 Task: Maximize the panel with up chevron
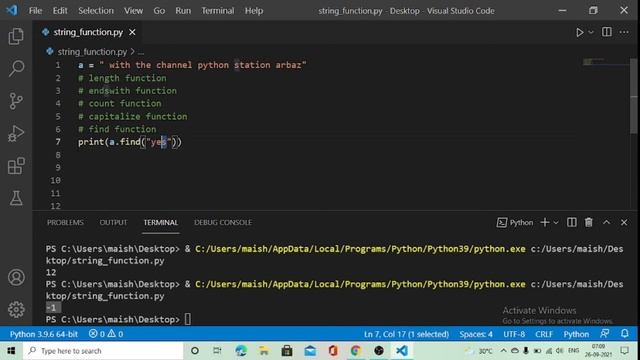607,222
